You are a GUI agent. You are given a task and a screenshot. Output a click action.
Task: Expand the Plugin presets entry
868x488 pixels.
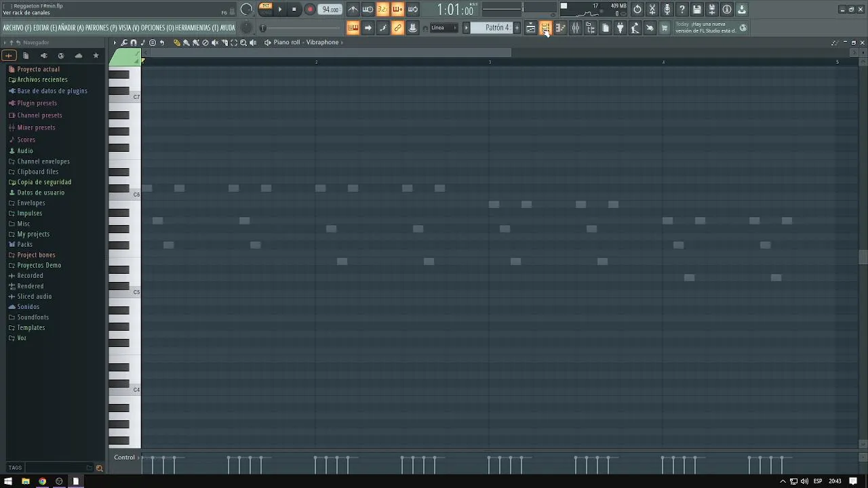click(37, 103)
